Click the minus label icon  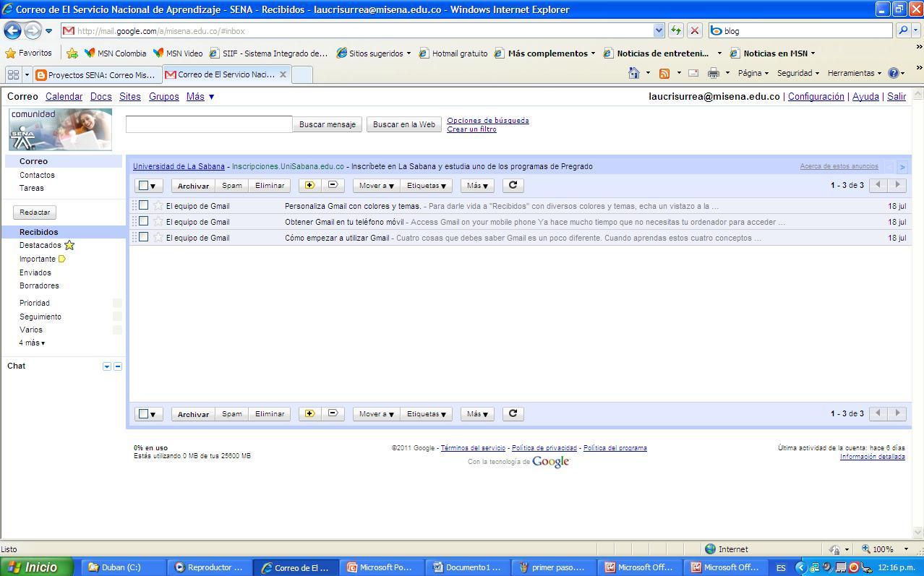pos(332,185)
